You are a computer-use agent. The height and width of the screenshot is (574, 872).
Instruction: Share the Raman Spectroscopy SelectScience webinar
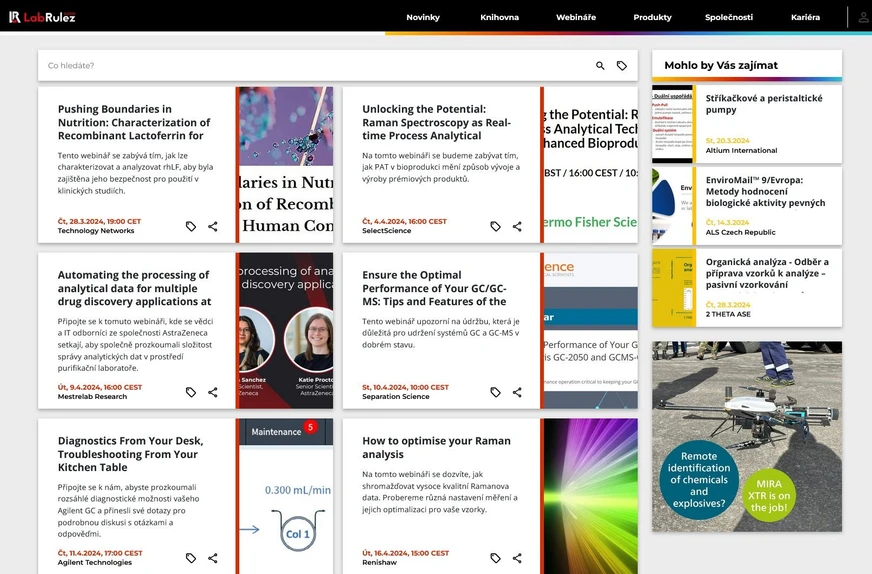pos(517,227)
